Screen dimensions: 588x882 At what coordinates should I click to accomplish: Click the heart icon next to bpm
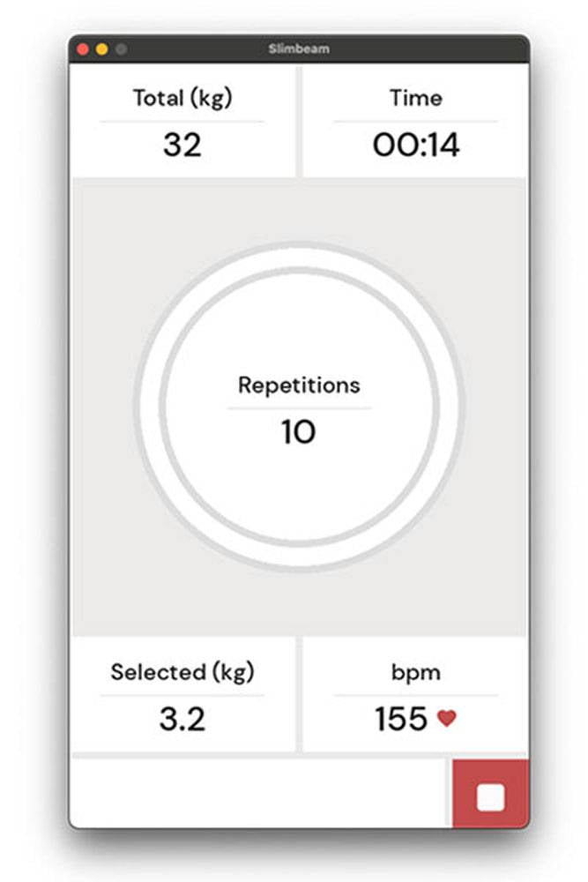click(x=447, y=719)
